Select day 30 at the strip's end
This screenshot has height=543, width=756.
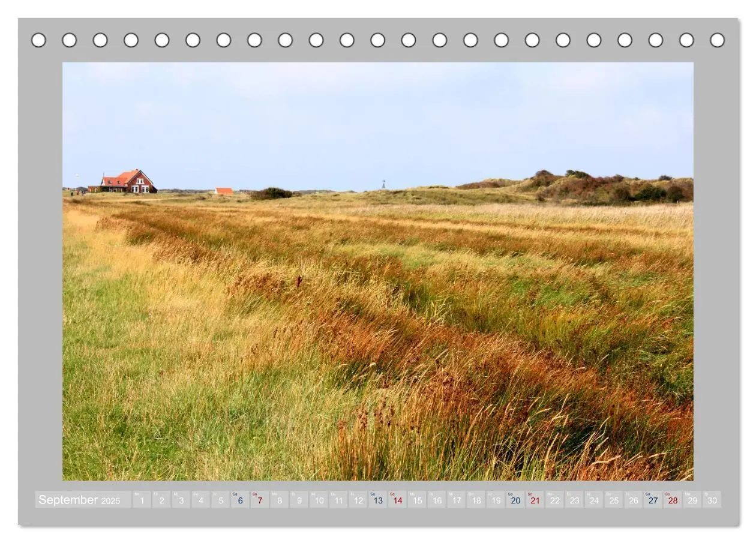point(712,500)
